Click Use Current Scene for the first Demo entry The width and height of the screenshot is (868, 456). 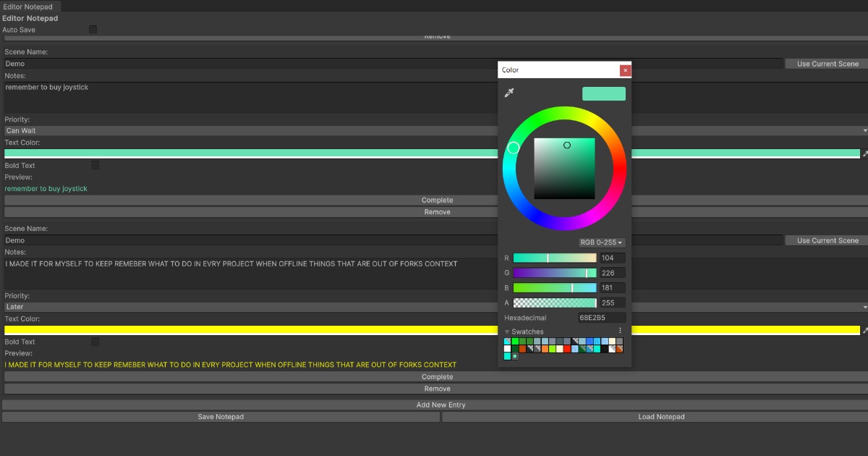tap(825, 63)
